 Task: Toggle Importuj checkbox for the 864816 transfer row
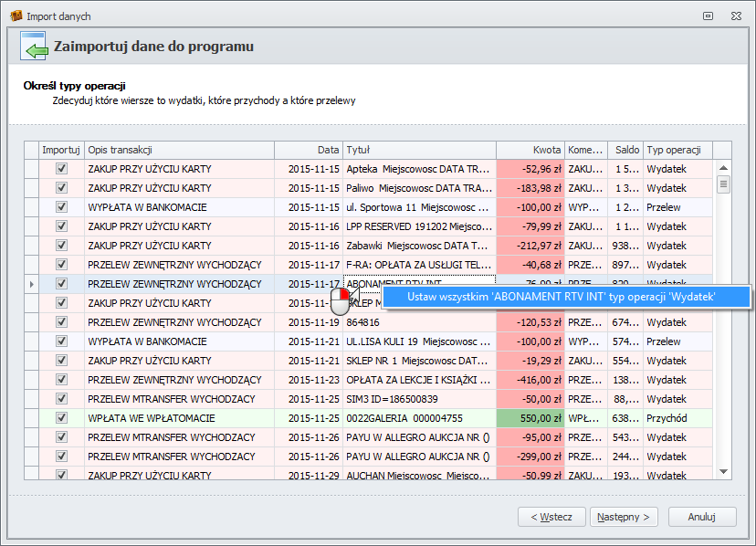coord(62,322)
